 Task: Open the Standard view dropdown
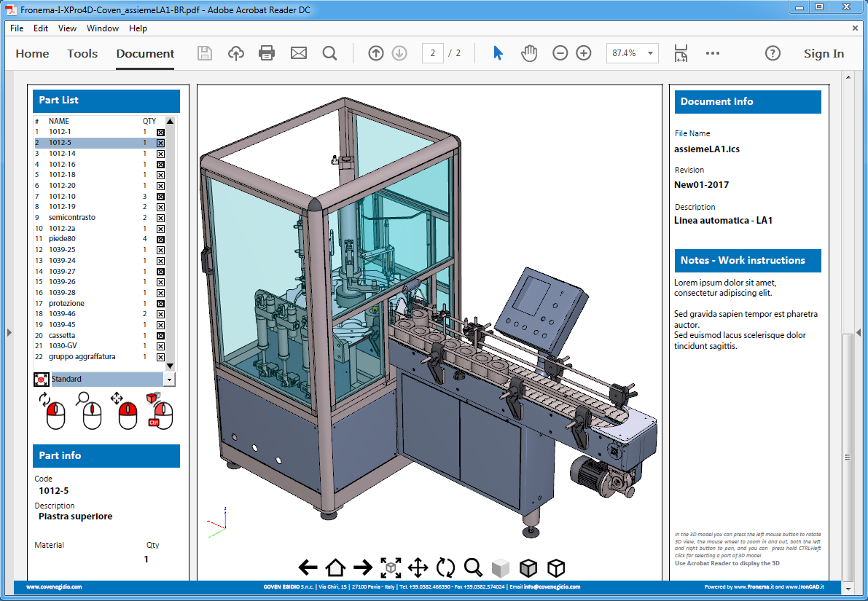(169, 380)
